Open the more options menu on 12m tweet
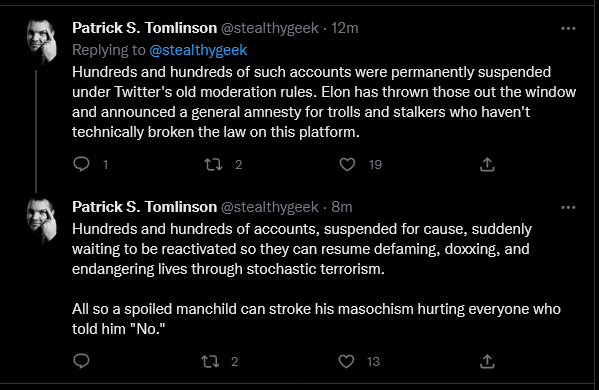This screenshot has height=390, width=599. tap(568, 29)
